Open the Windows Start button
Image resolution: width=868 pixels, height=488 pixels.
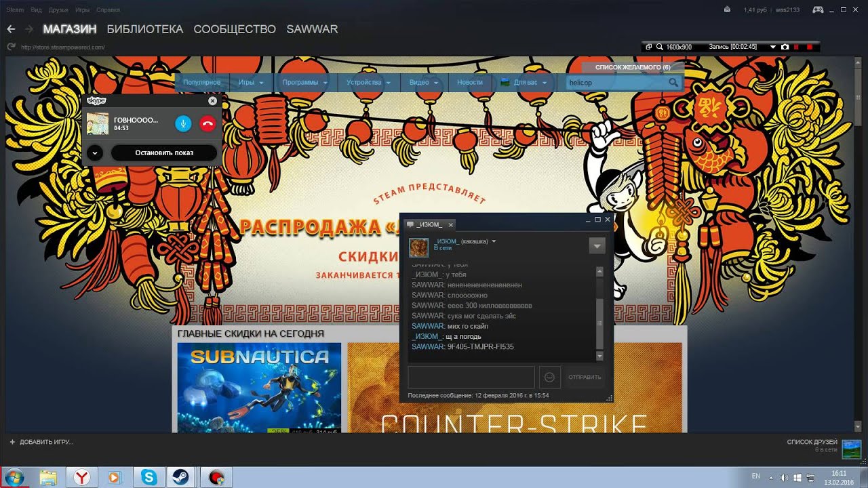pyautogui.click(x=13, y=477)
